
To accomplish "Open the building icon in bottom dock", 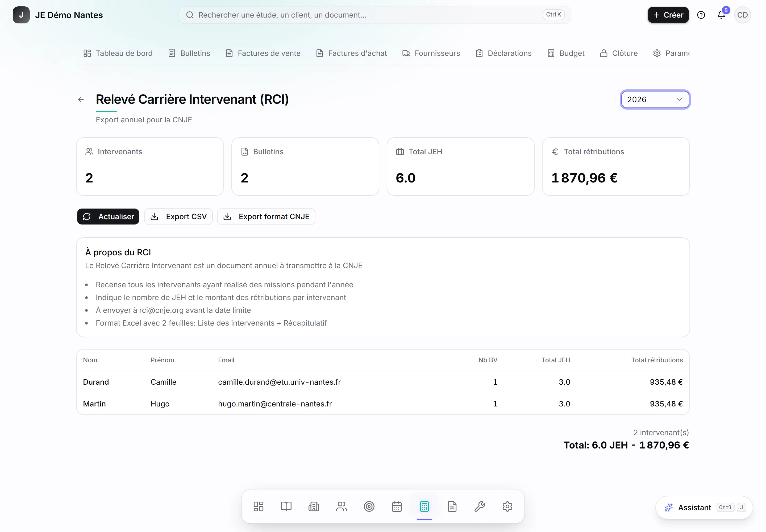I will pyautogui.click(x=314, y=506).
